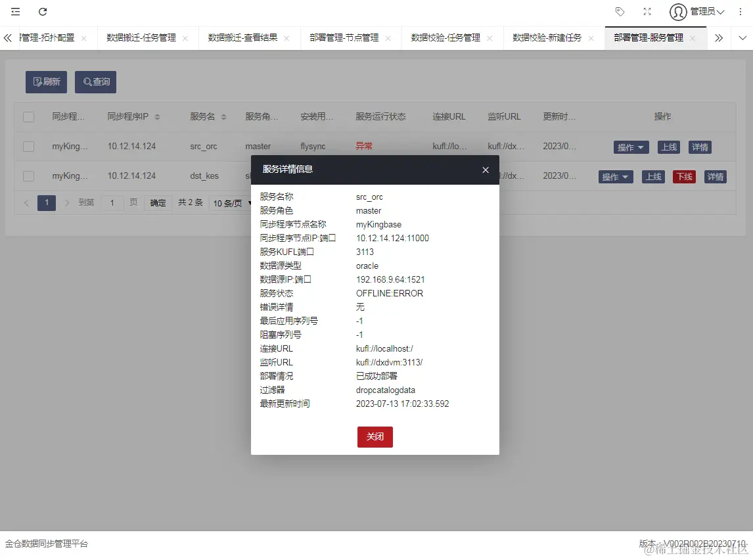Click the flysync install user cell
The image size is (753, 560).
point(313,147)
